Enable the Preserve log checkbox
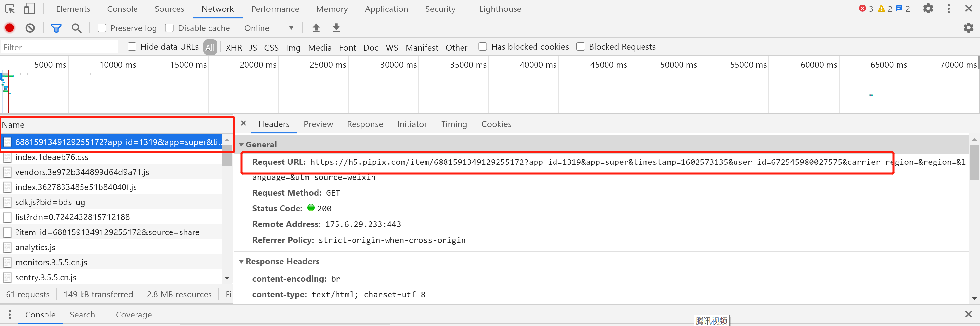 coord(101,28)
